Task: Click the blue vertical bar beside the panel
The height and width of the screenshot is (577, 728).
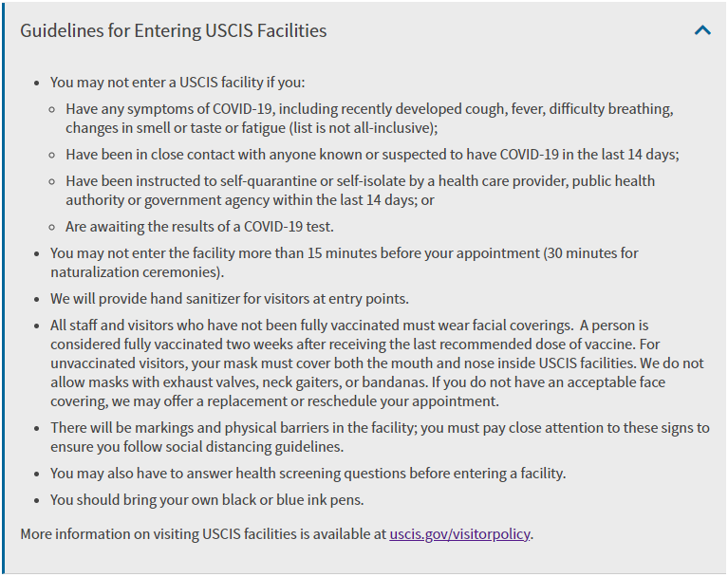Action: click(x=3, y=288)
